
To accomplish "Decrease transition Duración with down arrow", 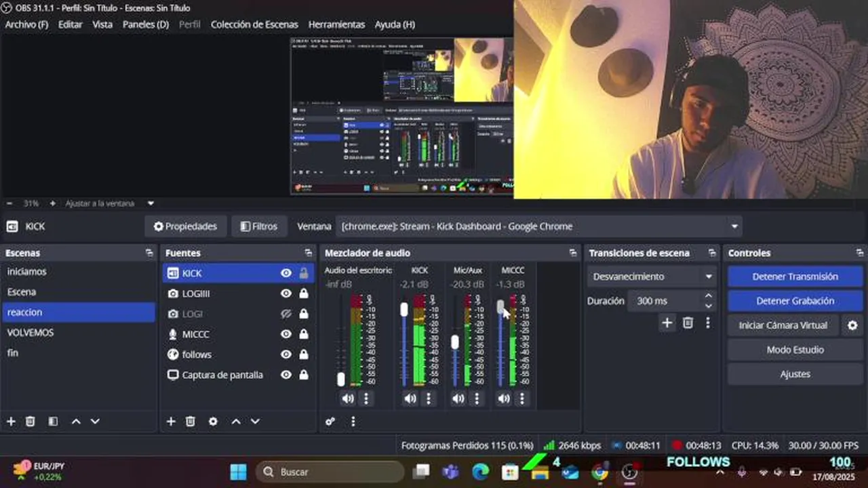I will point(709,305).
